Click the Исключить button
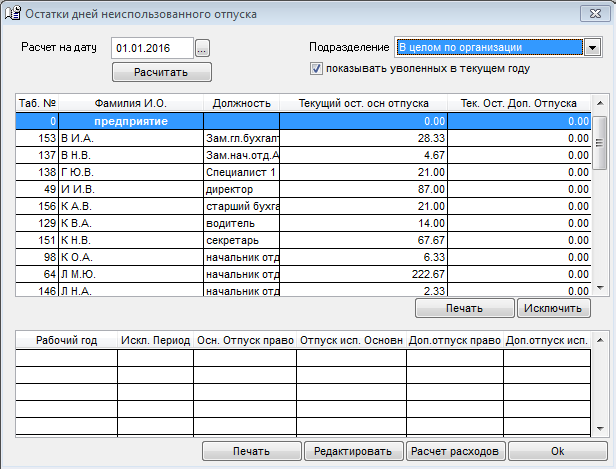The width and height of the screenshot is (616, 469). [x=553, y=308]
